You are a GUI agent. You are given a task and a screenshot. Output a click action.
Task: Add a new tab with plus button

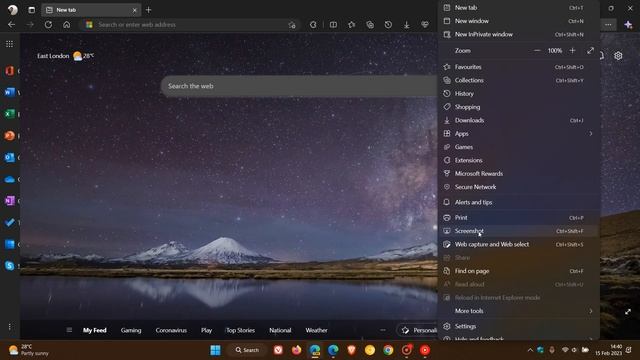pyautogui.click(x=148, y=10)
